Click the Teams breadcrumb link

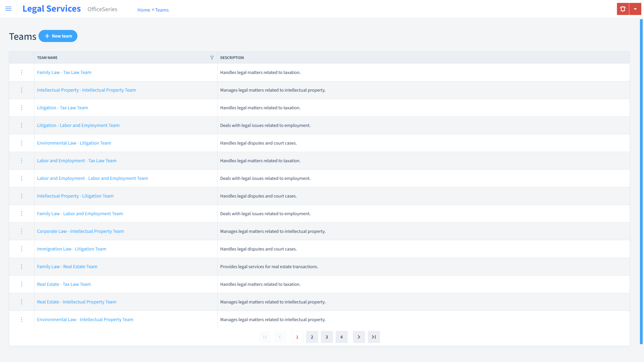(161, 10)
